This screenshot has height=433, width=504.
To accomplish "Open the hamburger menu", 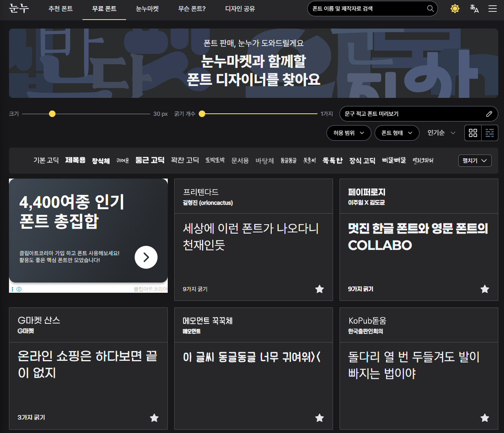I will click(x=493, y=8).
